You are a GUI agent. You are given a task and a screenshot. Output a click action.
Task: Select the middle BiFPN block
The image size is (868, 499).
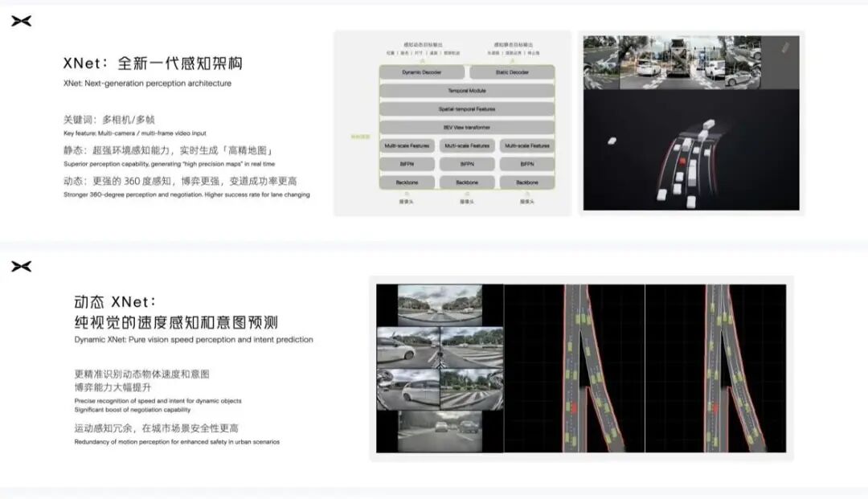click(x=467, y=164)
